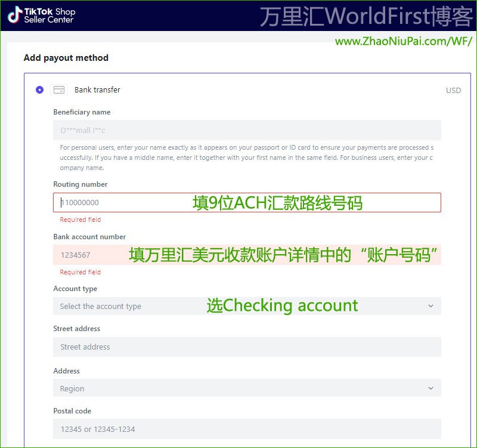This screenshot has width=477, height=448.
Task: Click the bank card icon beside Bank transfer
Action: click(x=59, y=90)
